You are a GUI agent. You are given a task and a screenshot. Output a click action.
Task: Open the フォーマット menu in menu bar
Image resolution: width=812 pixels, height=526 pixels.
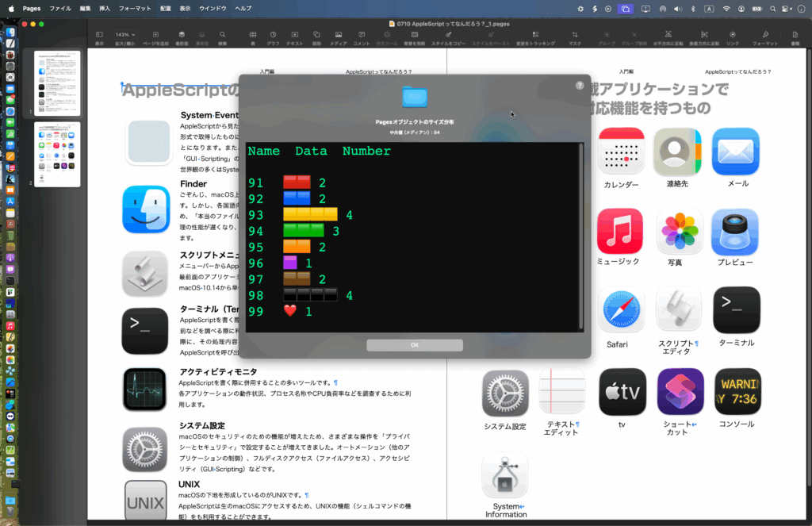(x=135, y=8)
